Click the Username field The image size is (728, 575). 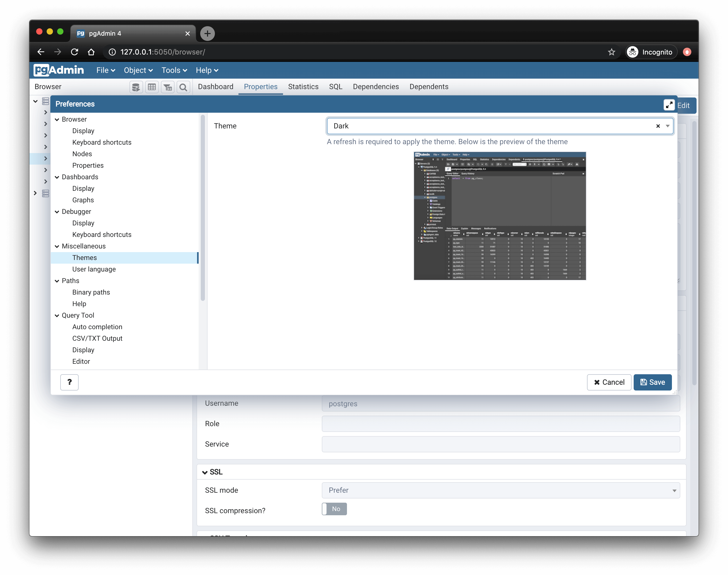(x=501, y=404)
